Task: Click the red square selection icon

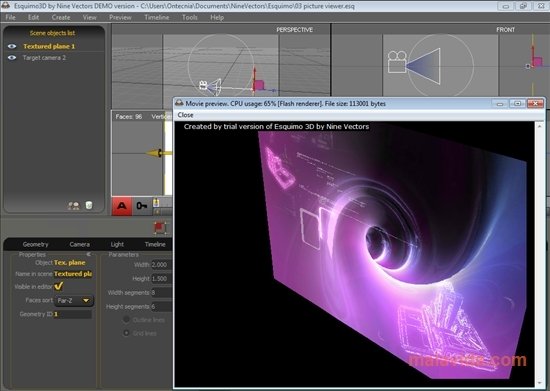Action: 160,227
